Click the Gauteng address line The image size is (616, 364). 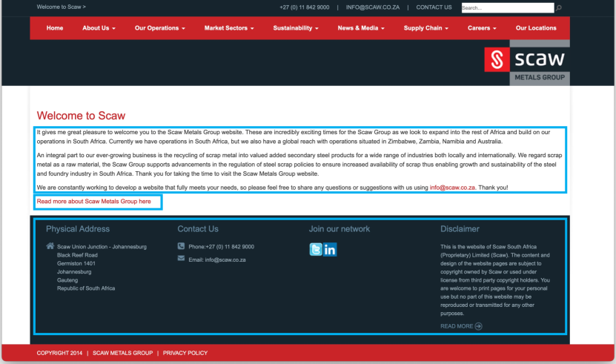[67, 280]
